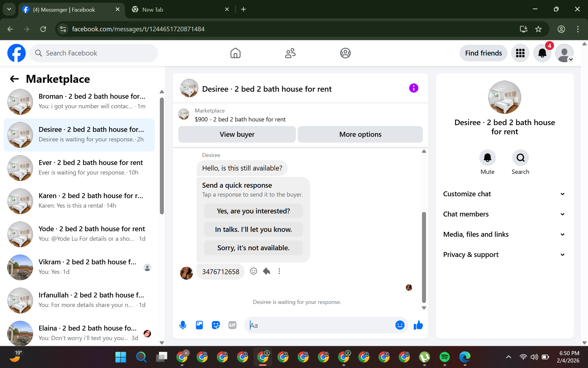
Task: Mute this conversation with bell icon
Action: coord(487,158)
